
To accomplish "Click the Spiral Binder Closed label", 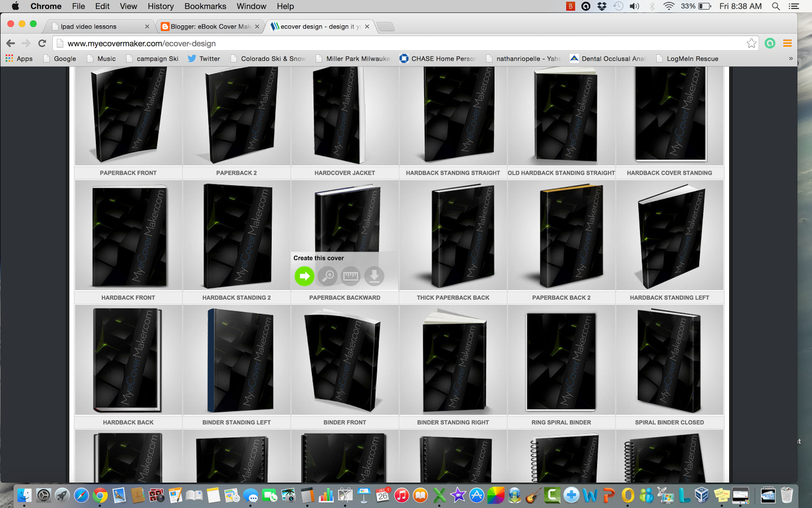I will coord(669,422).
